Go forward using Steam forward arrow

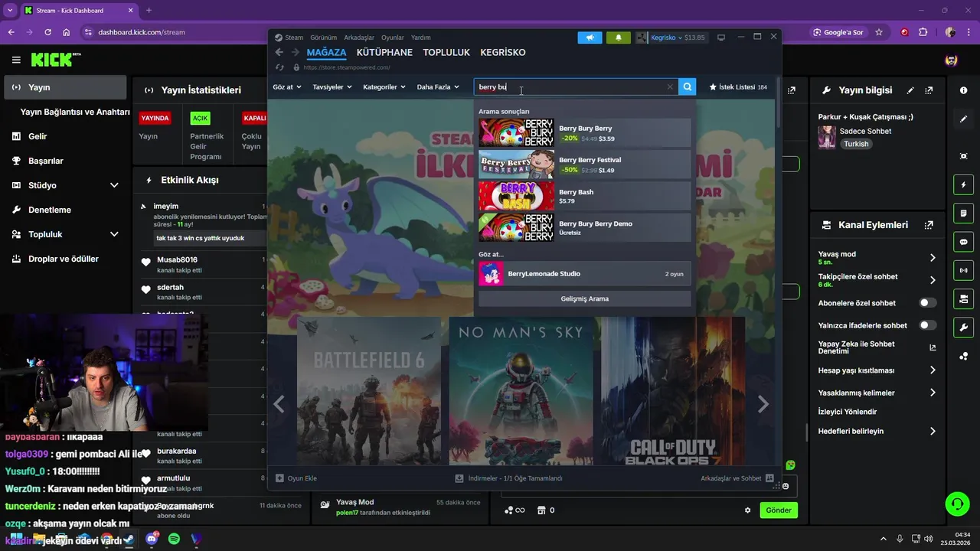tap(295, 52)
